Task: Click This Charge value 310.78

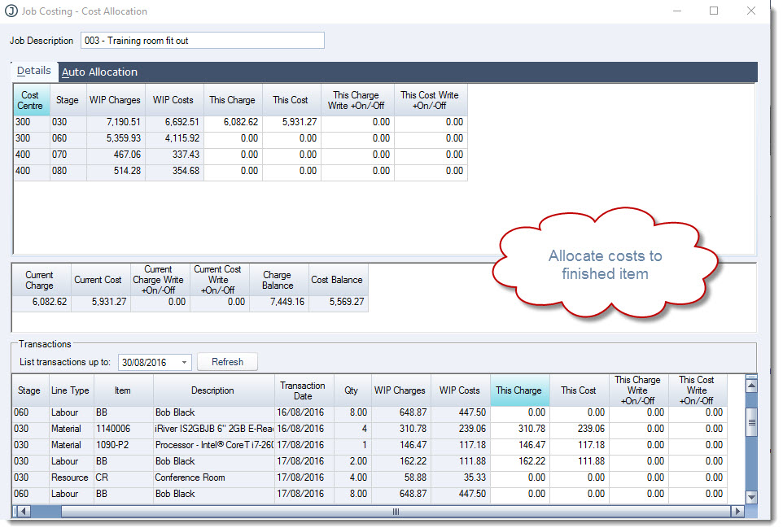Action: click(519, 429)
